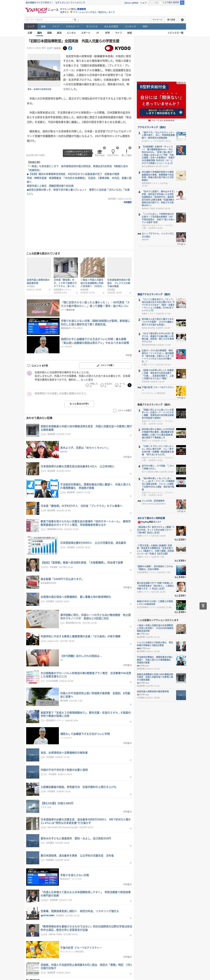This screenshot has height=980, width=210.
Task: React with わかりやすい lightbulb icon
Action: [x=113, y=151]
